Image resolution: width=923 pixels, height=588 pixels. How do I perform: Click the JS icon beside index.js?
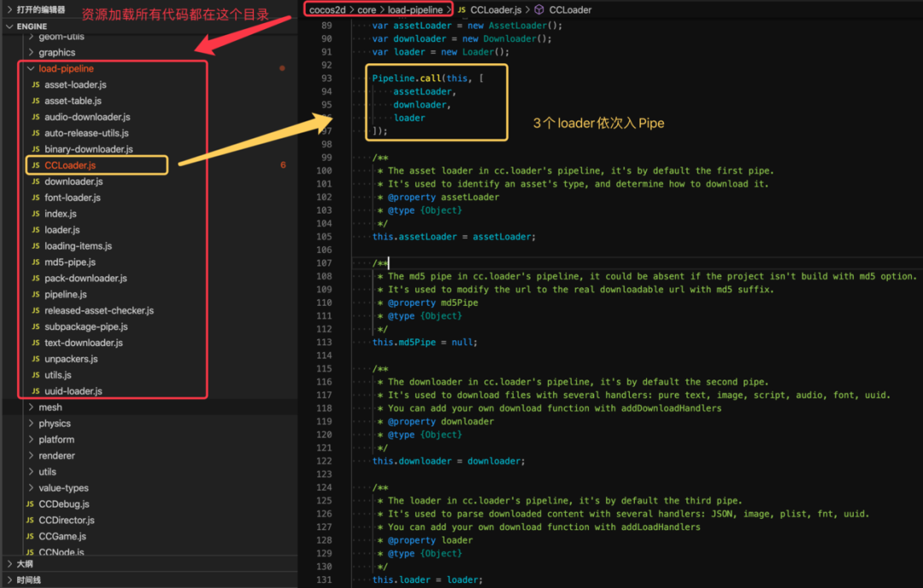[36, 214]
